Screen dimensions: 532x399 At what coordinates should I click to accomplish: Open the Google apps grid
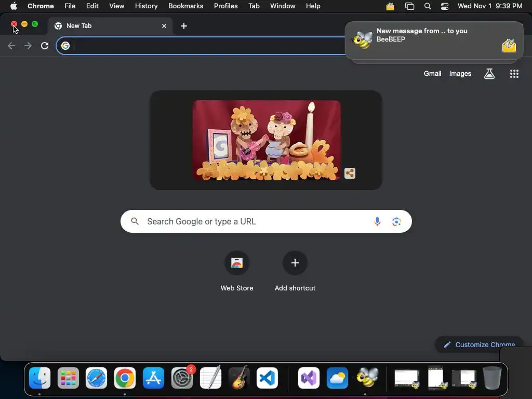click(x=514, y=74)
